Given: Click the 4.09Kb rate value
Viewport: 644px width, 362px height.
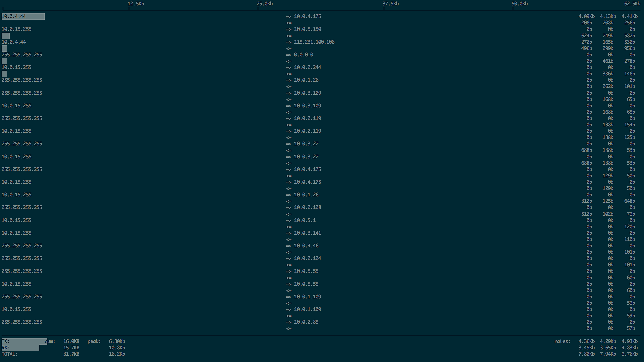Looking at the screenshot, I should point(586,16).
